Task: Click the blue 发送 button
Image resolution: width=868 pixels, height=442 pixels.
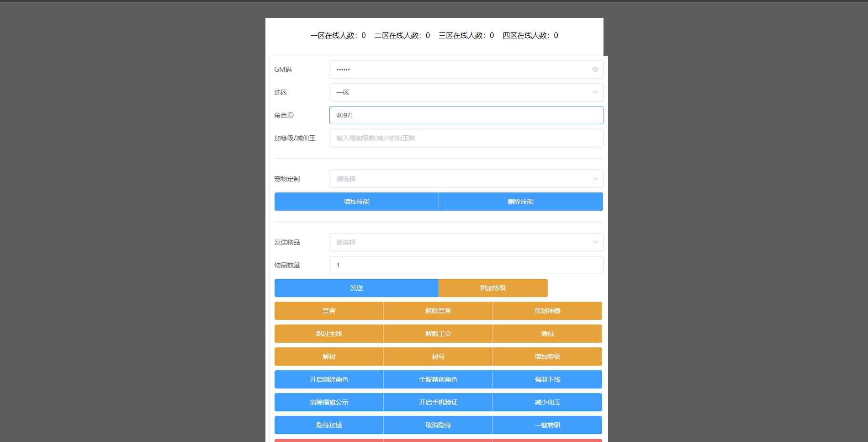Action: tap(356, 288)
